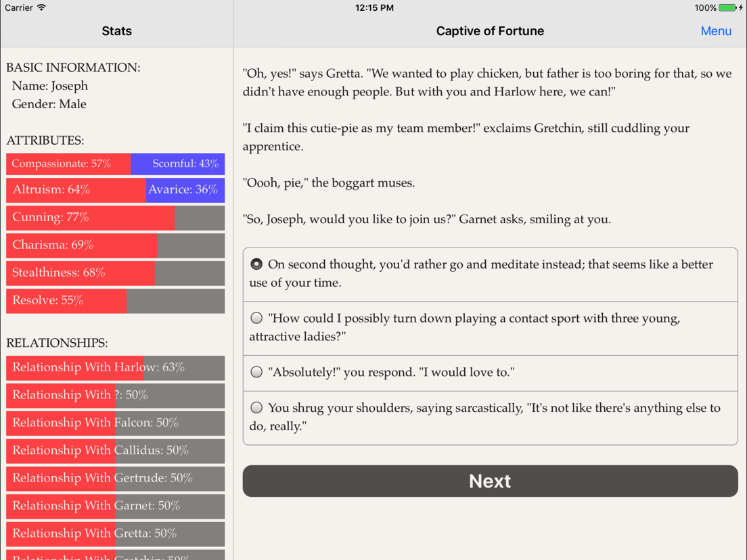Click the 12:15 PM clock in status bar
This screenshot has height=560, width=747.
374,7
